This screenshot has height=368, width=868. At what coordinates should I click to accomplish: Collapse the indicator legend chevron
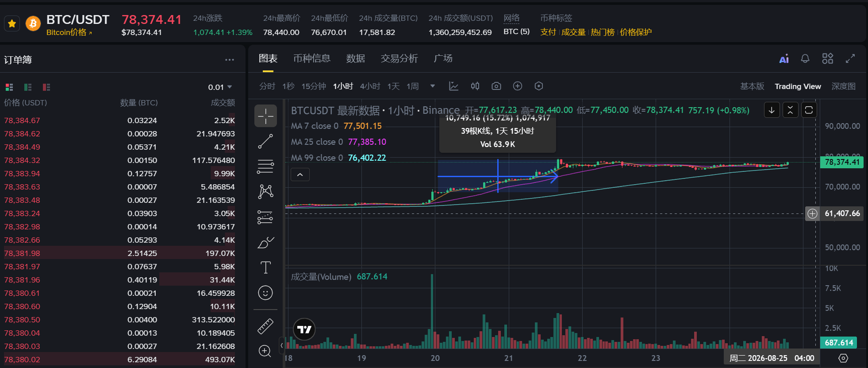300,174
